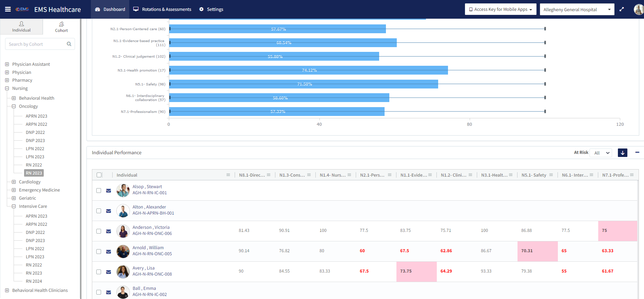Click the download arrow button
This screenshot has height=299, width=644.
[x=622, y=153]
